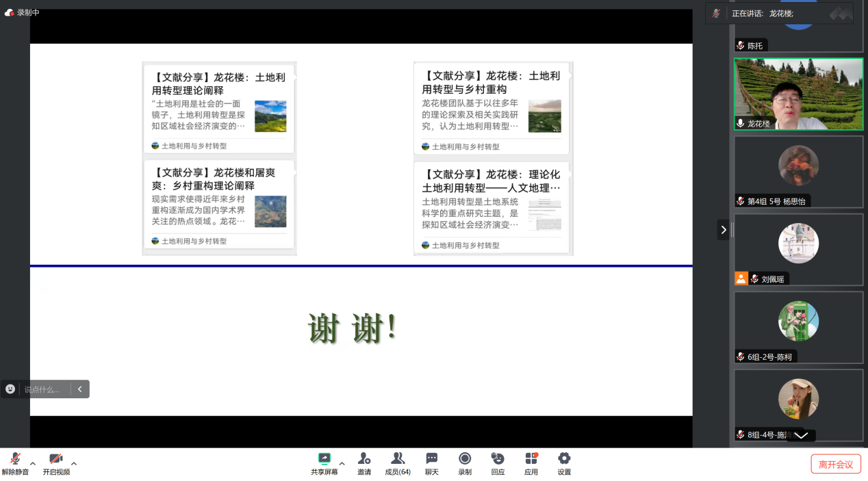
Task: Open the 成员(64) members list
Action: click(x=397, y=458)
